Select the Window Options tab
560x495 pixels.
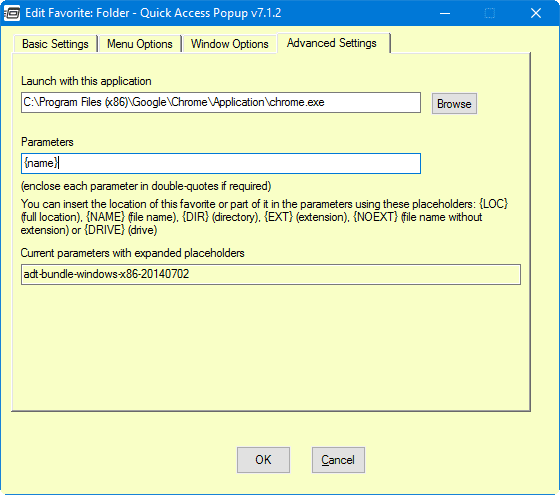229,44
